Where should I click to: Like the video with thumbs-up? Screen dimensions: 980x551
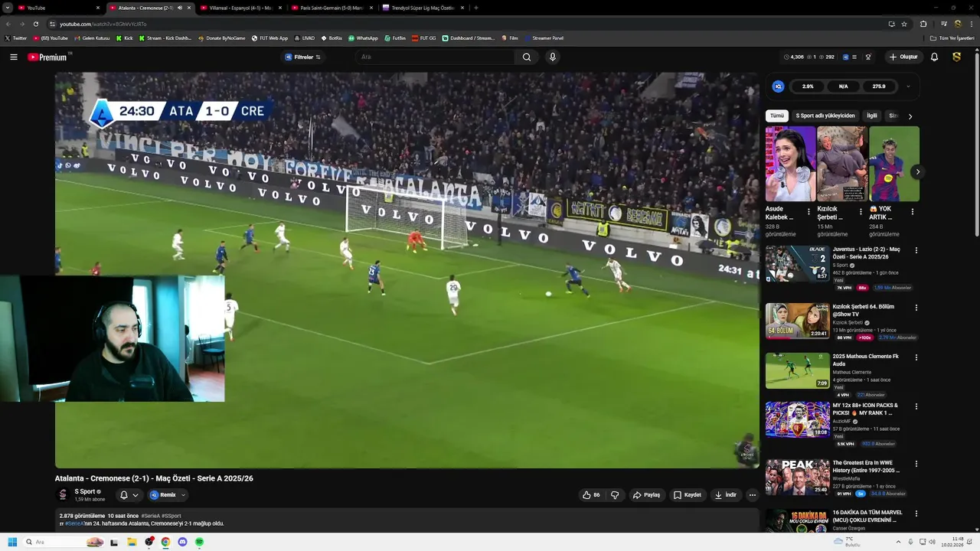pos(591,495)
